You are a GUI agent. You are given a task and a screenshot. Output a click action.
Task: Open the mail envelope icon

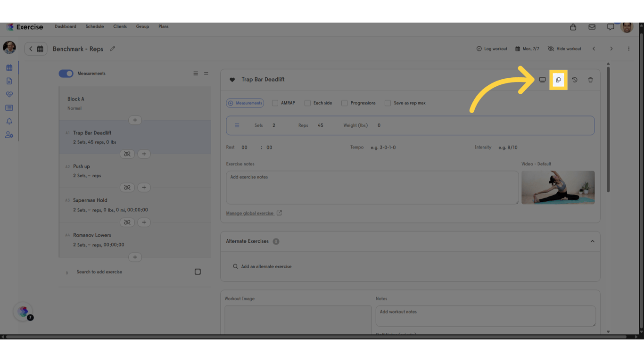592,27
